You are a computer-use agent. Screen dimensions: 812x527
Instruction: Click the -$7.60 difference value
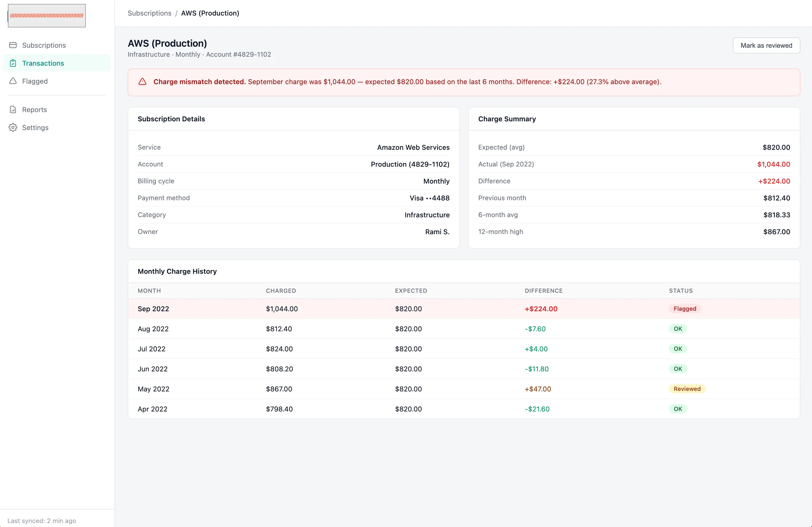(535, 329)
